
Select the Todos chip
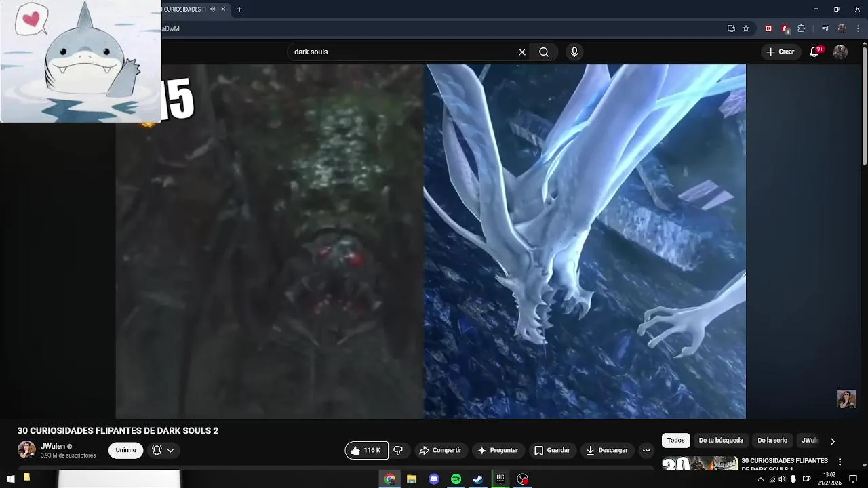point(676,441)
